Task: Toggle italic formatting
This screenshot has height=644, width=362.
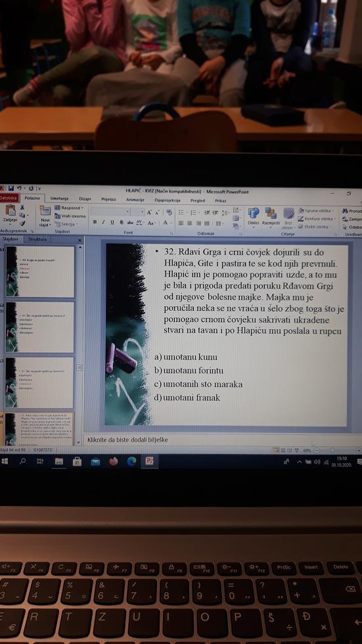Action: coord(104,222)
